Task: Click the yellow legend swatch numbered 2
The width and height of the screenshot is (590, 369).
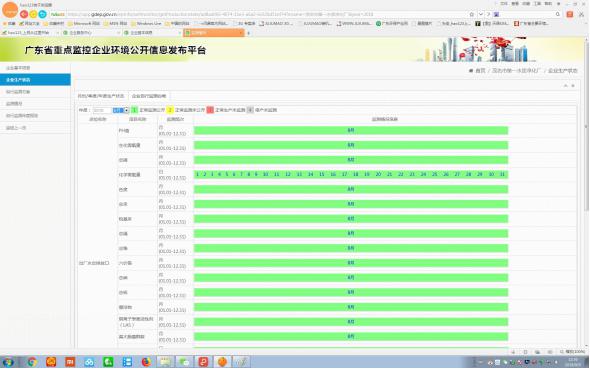Action: tap(170, 110)
